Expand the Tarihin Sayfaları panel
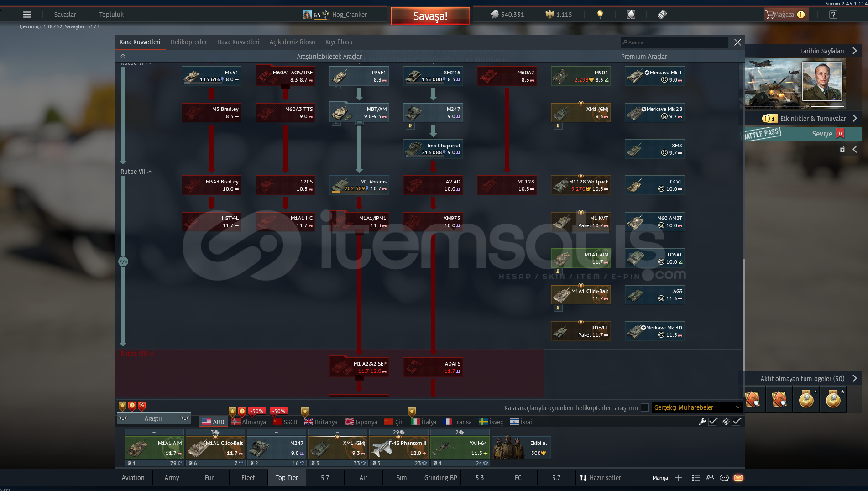Screen dimensions: 868x491 [x=854, y=51]
